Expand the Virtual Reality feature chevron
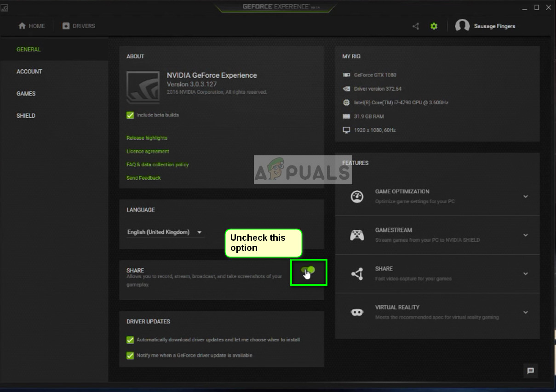The width and height of the screenshot is (556, 392). point(526,312)
